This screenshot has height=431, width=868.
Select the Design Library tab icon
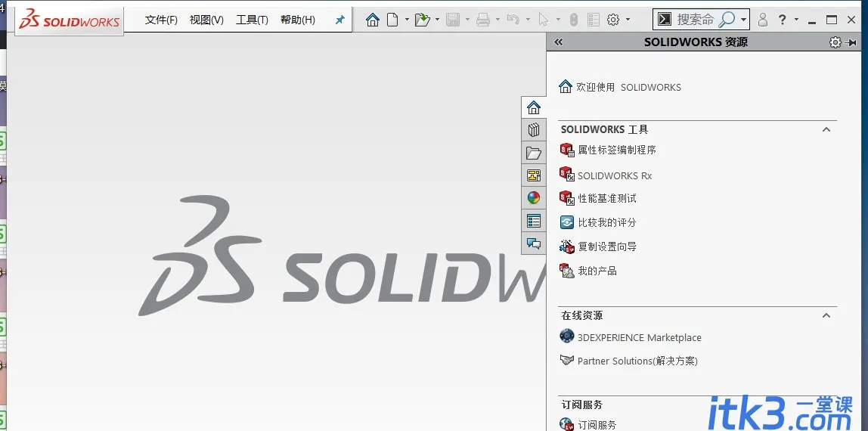click(x=534, y=130)
